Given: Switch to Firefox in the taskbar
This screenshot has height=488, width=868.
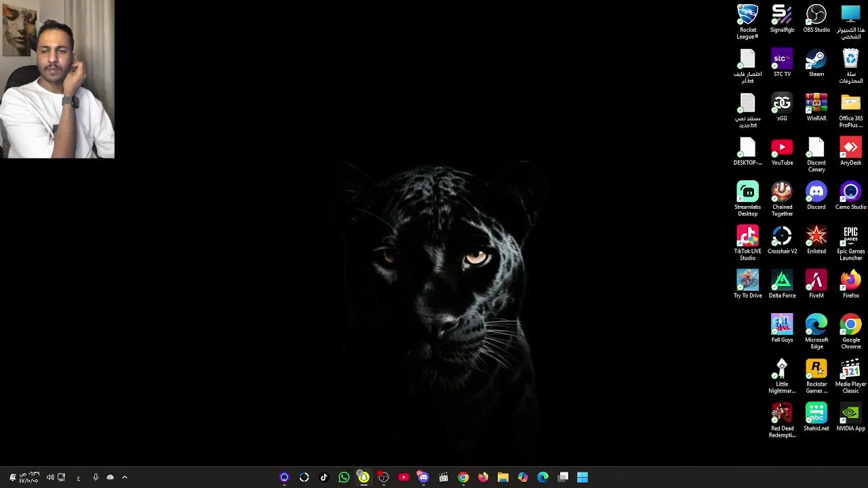Looking at the screenshot, I should 483,477.
